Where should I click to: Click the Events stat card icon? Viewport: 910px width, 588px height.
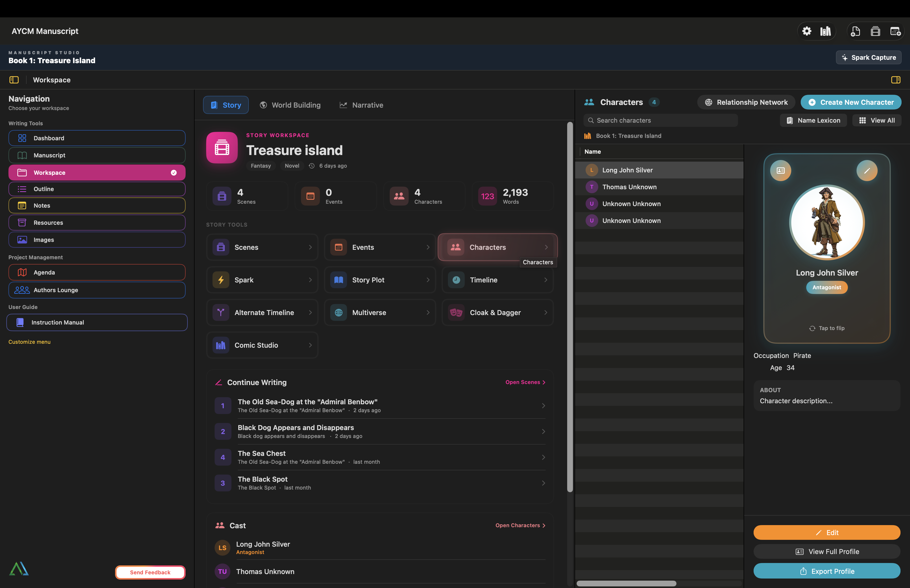(310, 196)
